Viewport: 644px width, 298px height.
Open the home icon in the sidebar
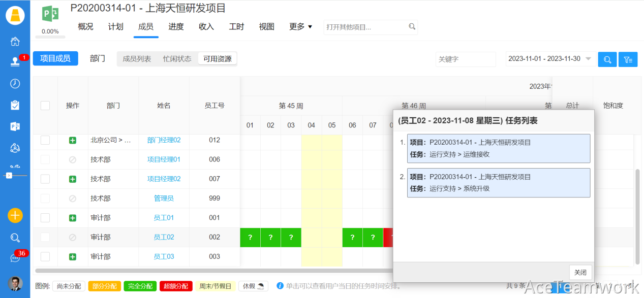tap(15, 42)
